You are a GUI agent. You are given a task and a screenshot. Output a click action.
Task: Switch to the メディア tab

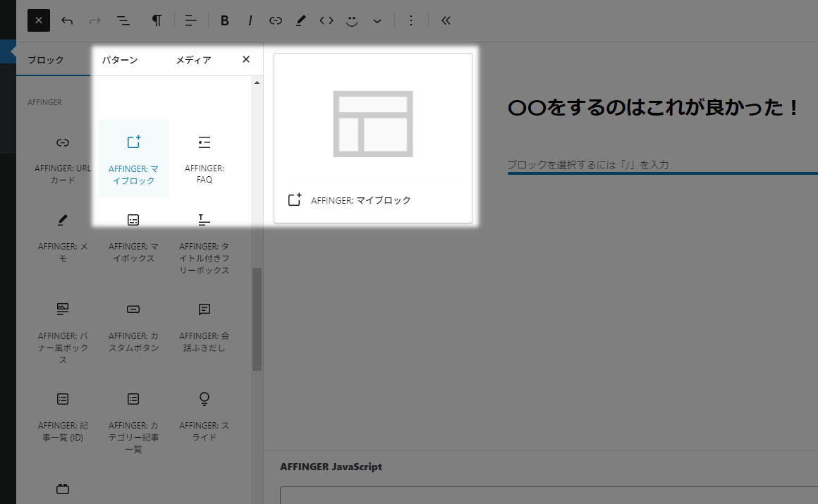(193, 60)
